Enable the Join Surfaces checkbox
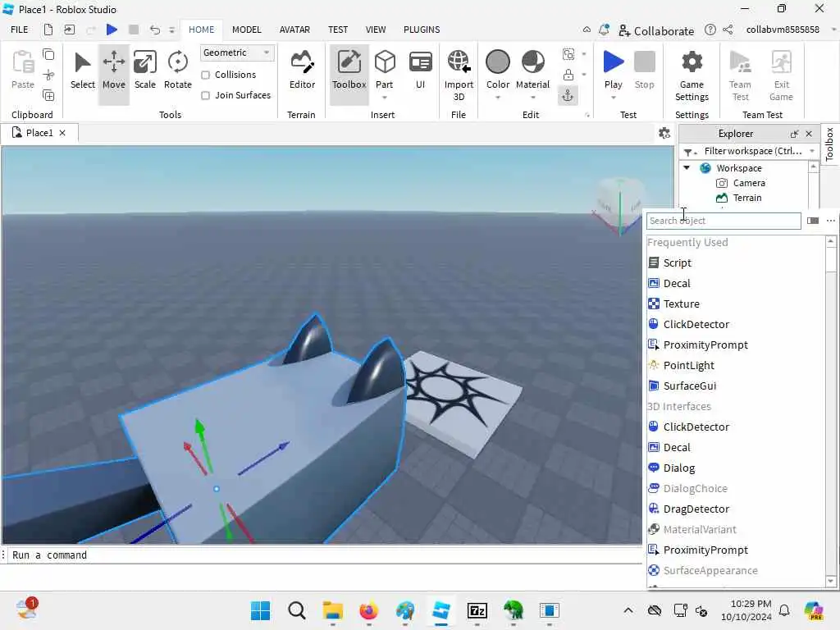This screenshot has height=630, width=840. click(205, 95)
